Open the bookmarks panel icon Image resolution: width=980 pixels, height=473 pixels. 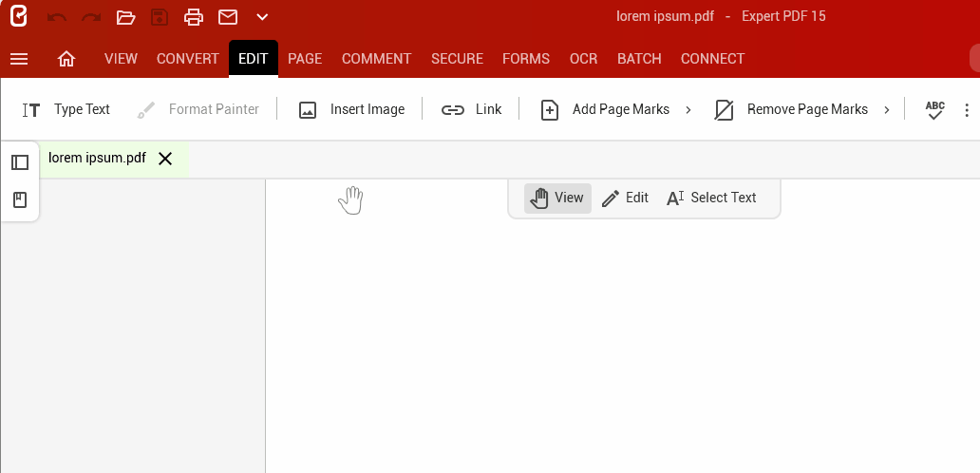20,200
